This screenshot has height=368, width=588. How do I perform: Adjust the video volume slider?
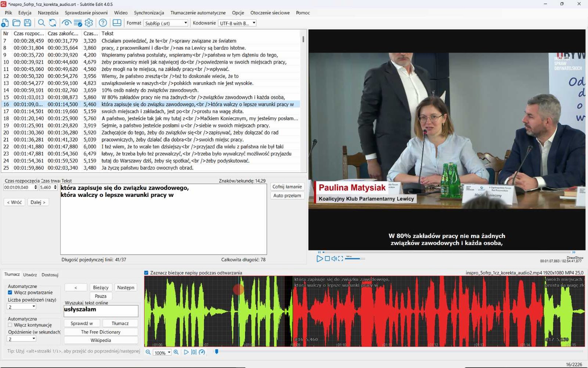(355, 259)
